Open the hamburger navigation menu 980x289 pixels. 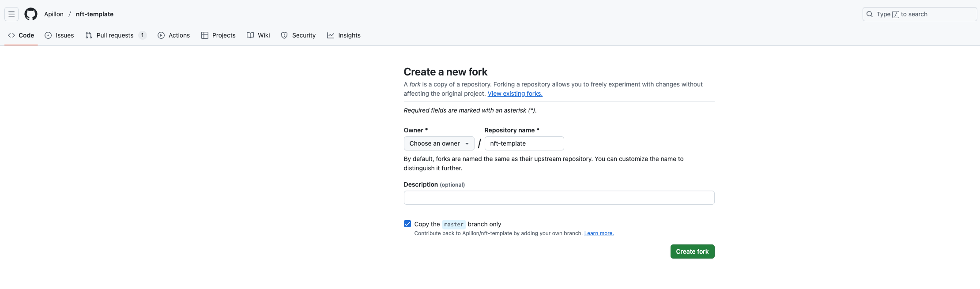tap(11, 14)
